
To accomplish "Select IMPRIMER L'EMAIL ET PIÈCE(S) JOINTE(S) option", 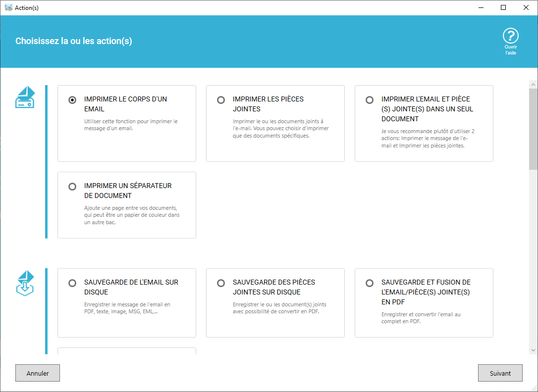I will [x=369, y=100].
